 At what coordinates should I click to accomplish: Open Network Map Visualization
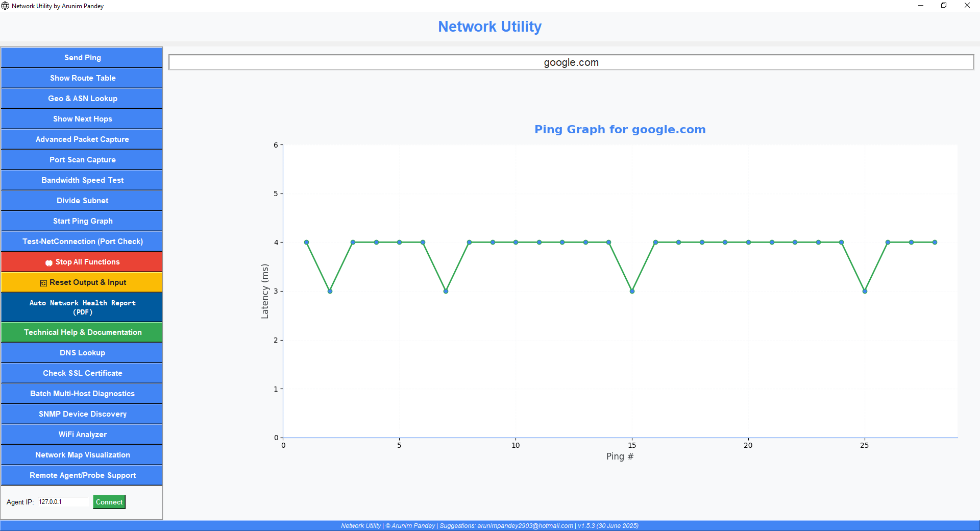pyautogui.click(x=82, y=455)
